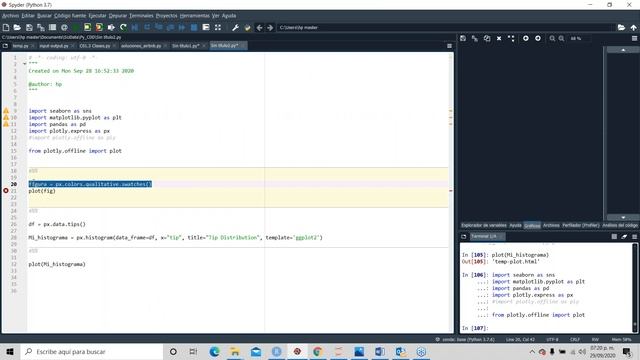Open the IPython console options menu
Image resolution: width=640 pixels, height=360 pixels.
[634, 236]
